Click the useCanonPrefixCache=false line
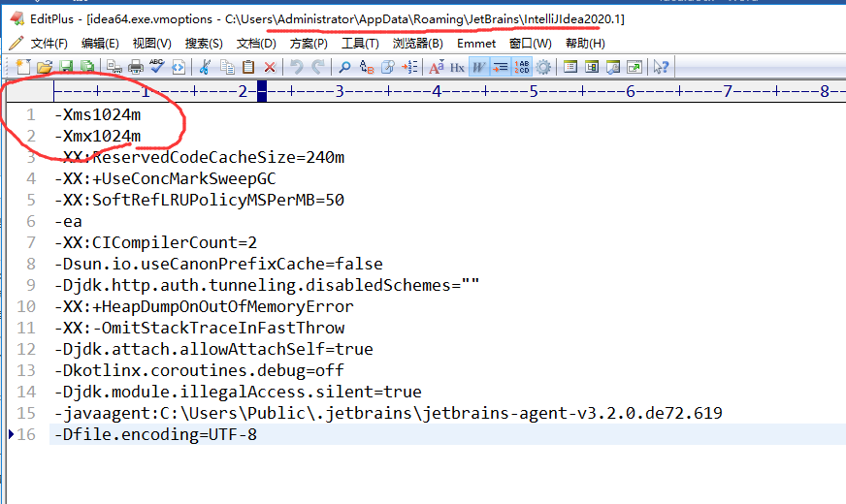 [x=218, y=265]
